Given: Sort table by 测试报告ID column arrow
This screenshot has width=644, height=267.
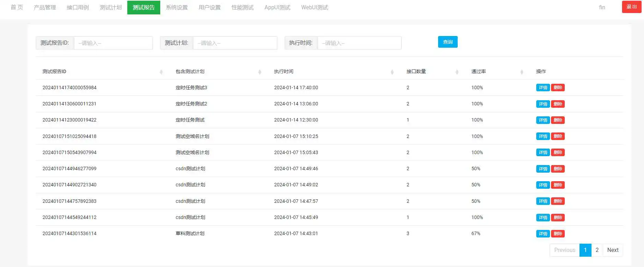Looking at the screenshot, I should click(161, 72).
